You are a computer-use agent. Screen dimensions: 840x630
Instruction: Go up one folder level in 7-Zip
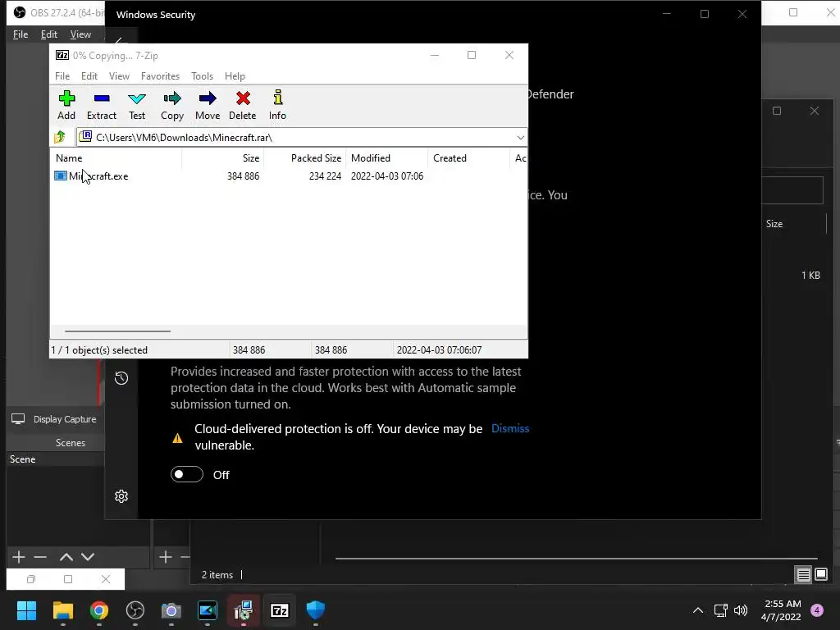click(x=60, y=138)
